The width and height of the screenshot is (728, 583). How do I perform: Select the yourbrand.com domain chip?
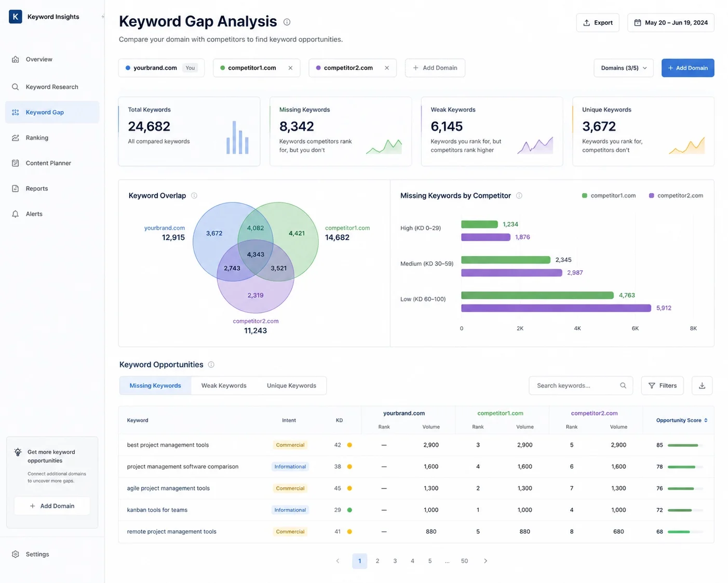(x=161, y=68)
